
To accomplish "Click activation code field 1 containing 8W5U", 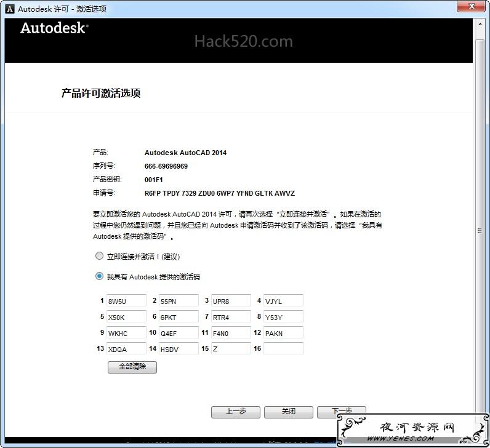I will click(x=126, y=300).
